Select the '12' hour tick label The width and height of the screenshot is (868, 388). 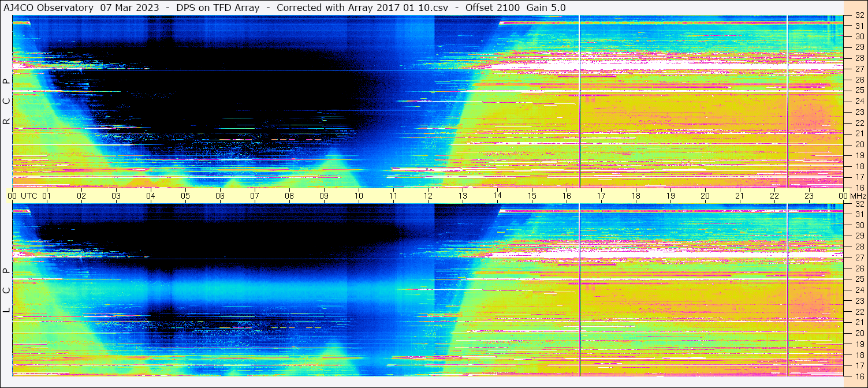point(428,196)
